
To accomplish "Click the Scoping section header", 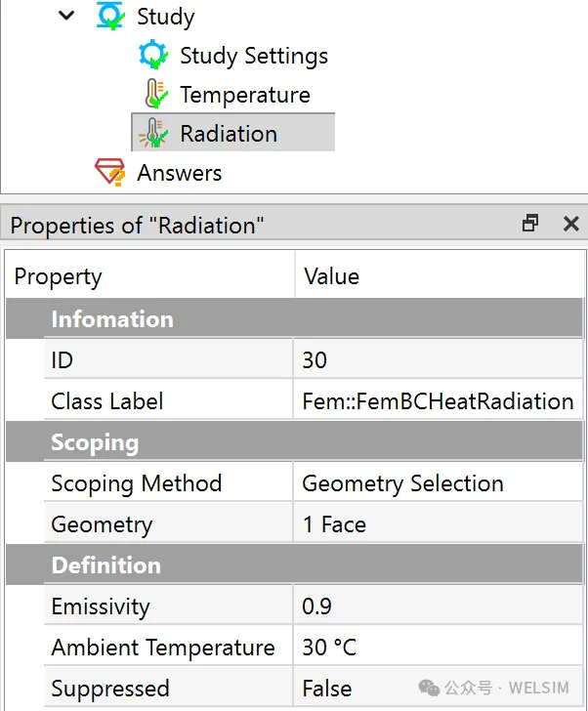I will [x=95, y=442].
